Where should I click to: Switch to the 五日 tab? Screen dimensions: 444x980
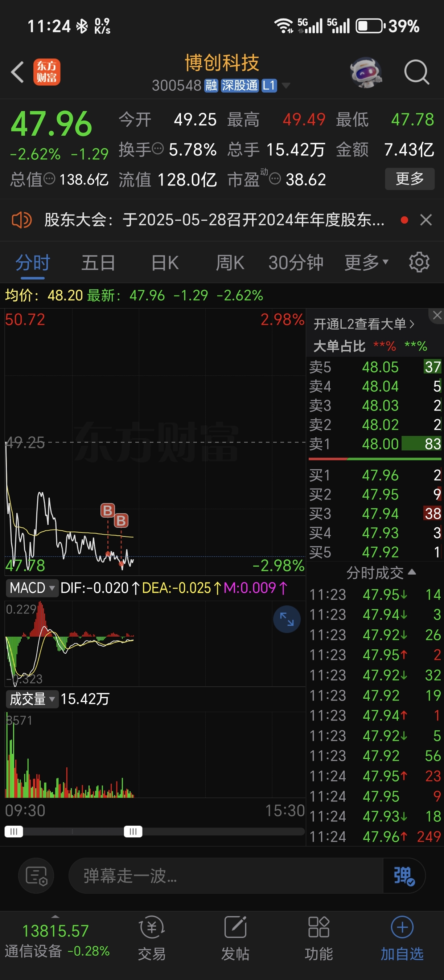point(98,263)
